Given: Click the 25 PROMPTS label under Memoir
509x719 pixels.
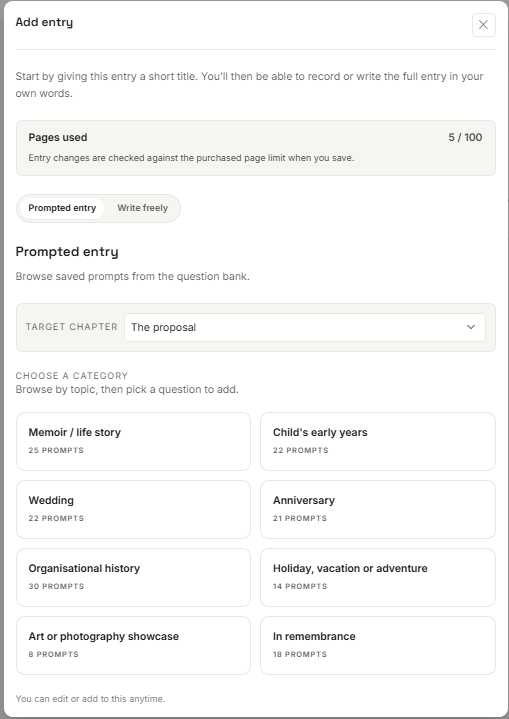Looking at the screenshot, I should pos(56,450).
